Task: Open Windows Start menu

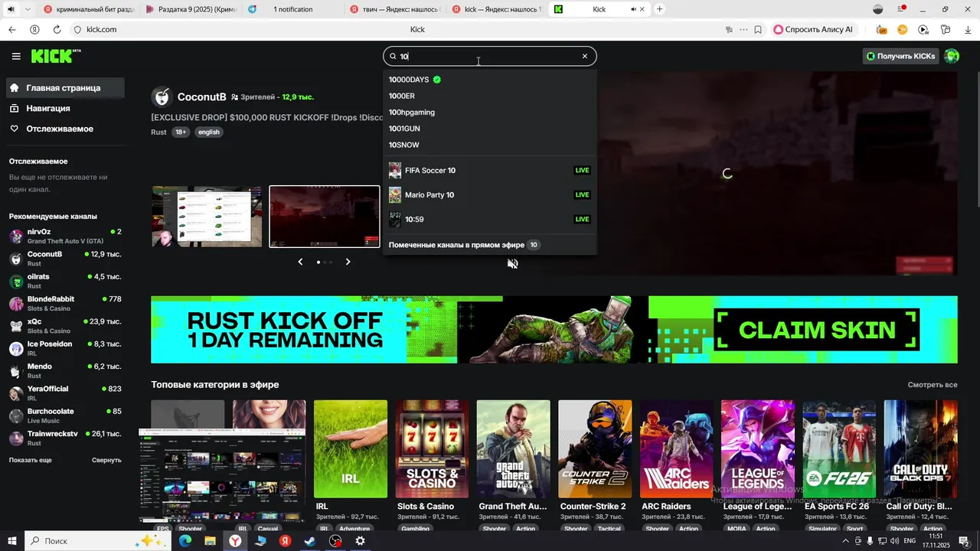Action: tap(12, 541)
